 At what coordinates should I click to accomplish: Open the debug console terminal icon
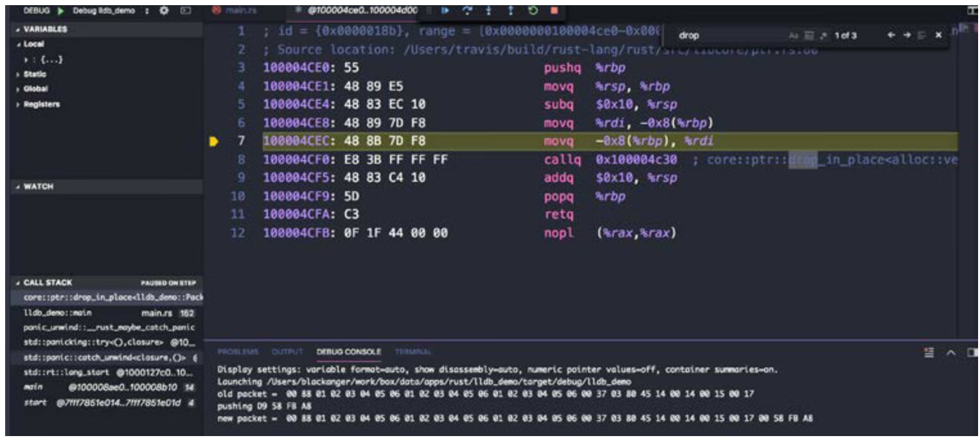pyautogui.click(x=185, y=11)
